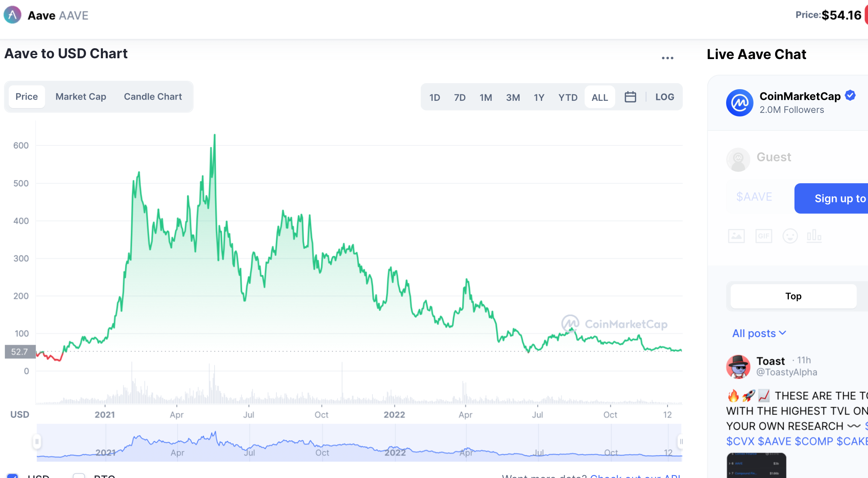
Task: Grab the left range slider handle
Action: coord(37,442)
